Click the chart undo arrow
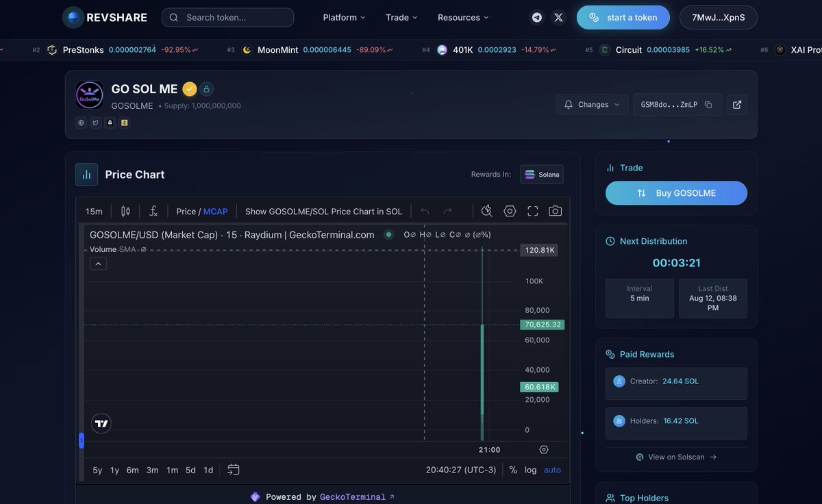The height and width of the screenshot is (504, 822). click(425, 211)
